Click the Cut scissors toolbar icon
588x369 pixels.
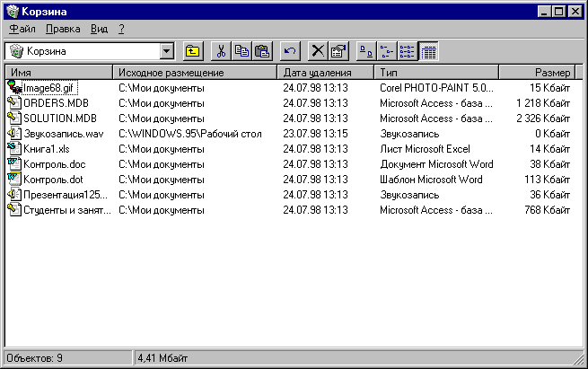(x=222, y=51)
